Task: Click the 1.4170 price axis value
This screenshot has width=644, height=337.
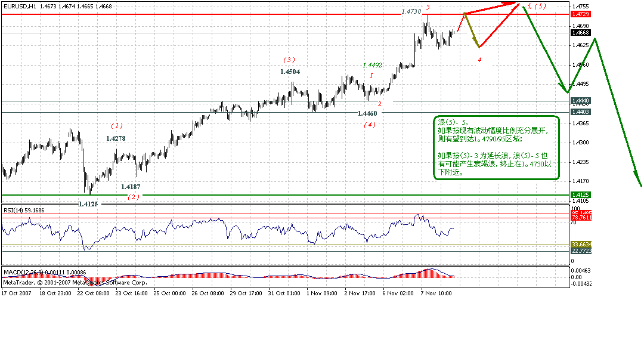Action: point(581,181)
